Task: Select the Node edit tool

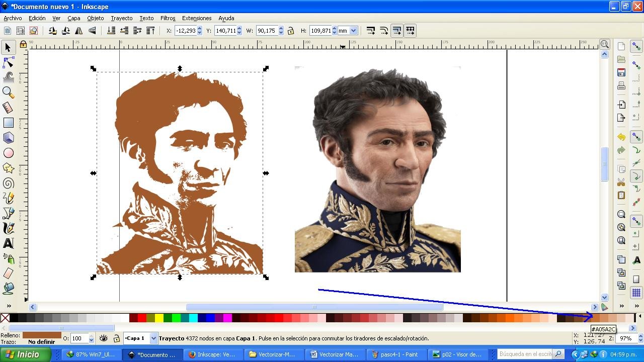Action: (8, 62)
